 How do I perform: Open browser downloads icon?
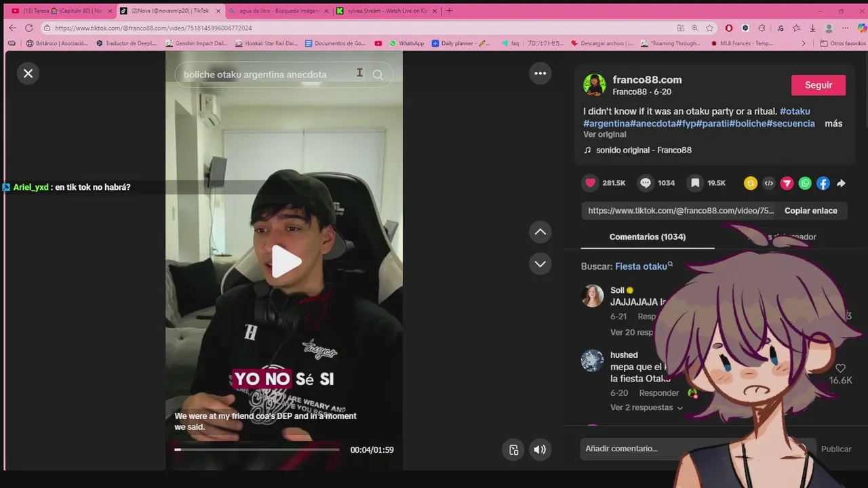coord(812,28)
